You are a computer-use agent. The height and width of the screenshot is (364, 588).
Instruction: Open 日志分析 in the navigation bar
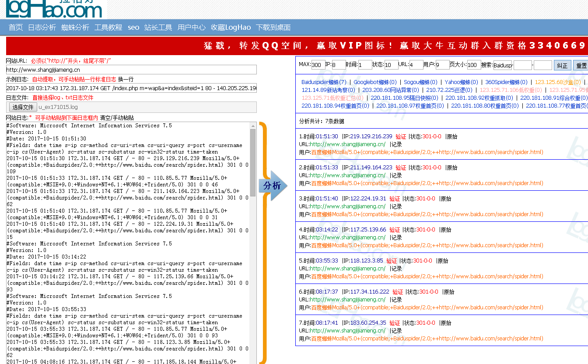click(42, 27)
